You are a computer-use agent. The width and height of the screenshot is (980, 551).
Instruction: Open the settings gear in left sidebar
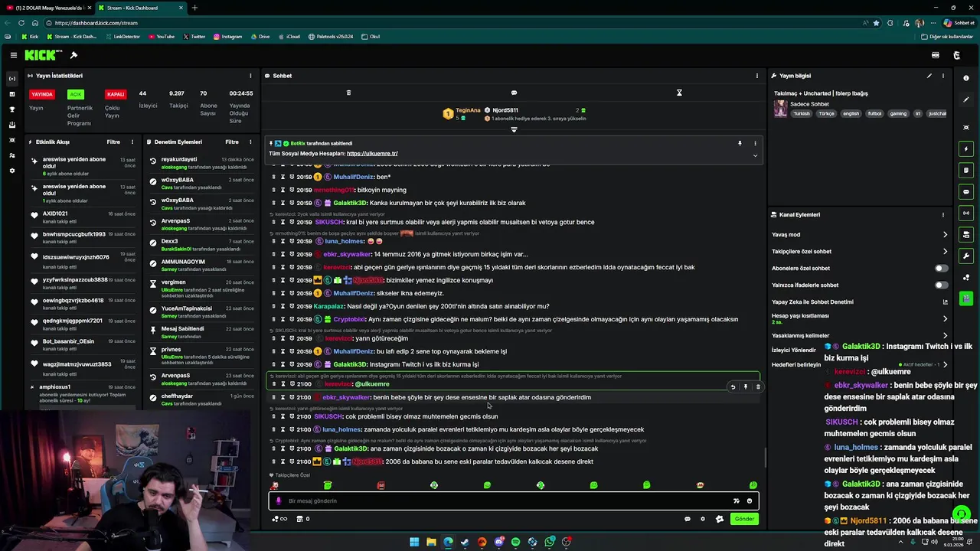tap(11, 171)
